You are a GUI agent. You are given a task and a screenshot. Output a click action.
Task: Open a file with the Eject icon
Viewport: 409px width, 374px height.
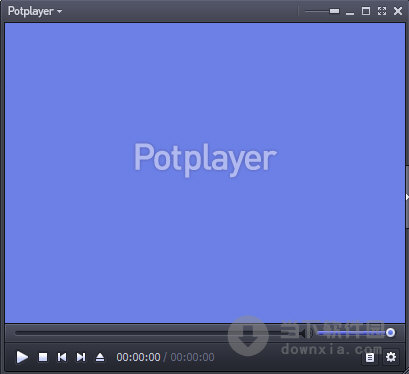point(100,357)
